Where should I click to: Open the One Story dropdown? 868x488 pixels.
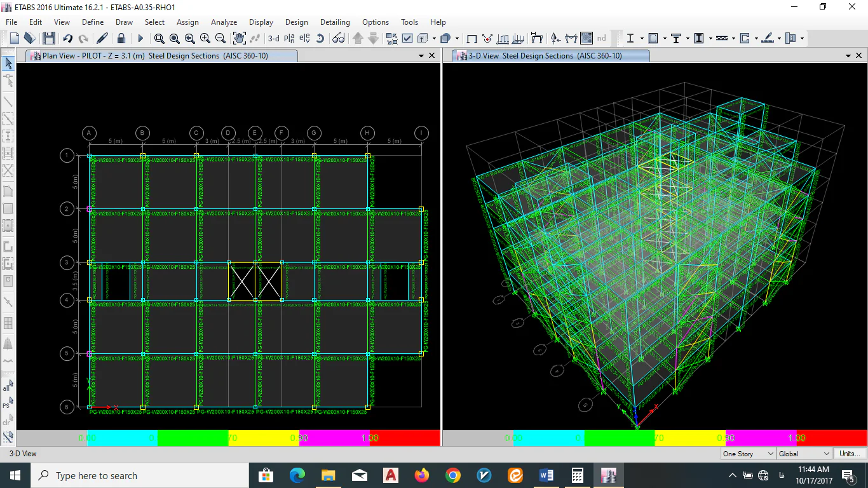click(748, 454)
